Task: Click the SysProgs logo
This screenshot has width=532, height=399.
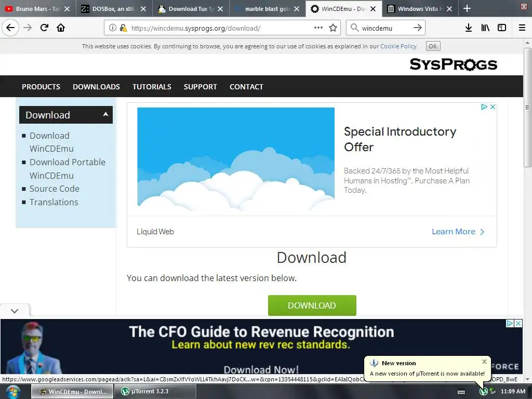Action: pyautogui.click(x=453, y=64)
